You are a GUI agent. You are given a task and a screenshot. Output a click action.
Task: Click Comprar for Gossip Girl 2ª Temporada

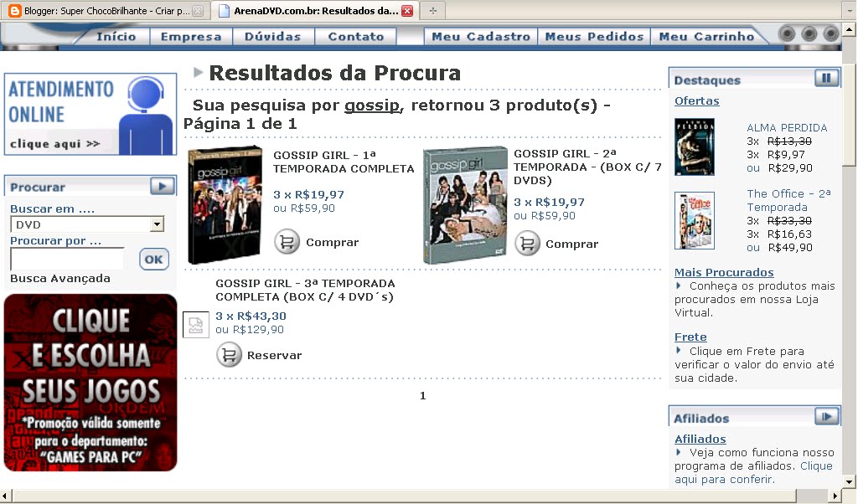(x=571, y=244)
